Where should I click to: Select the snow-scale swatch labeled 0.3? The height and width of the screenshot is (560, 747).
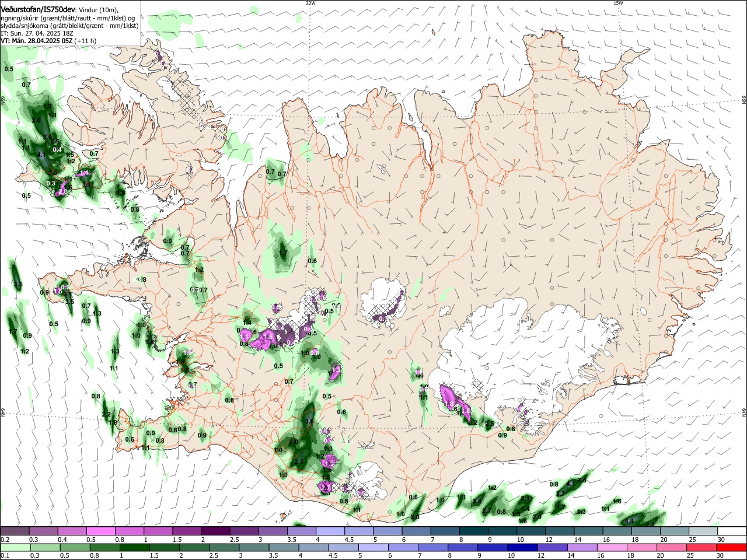(x=43, y=531)
